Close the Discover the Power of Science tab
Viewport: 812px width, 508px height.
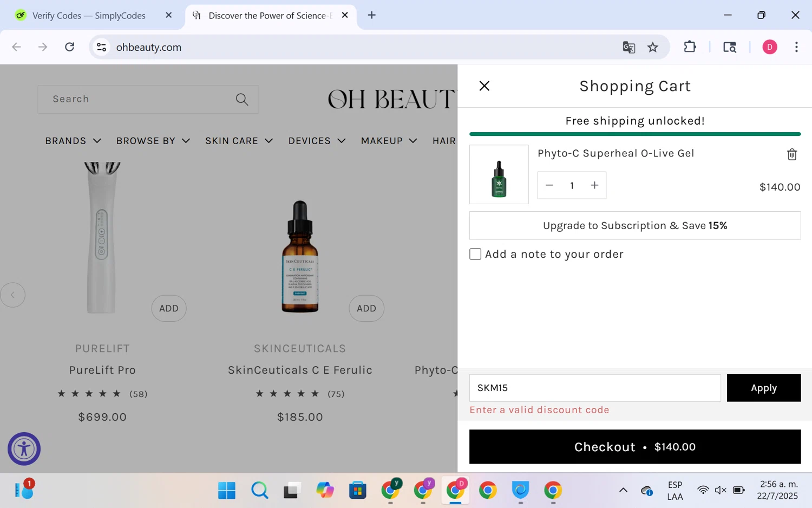pyautogui.click(x=345, y=15)
